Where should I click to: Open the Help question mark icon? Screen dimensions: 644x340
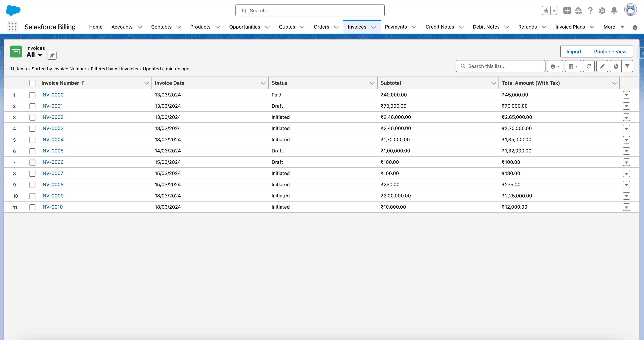point(590,10)
